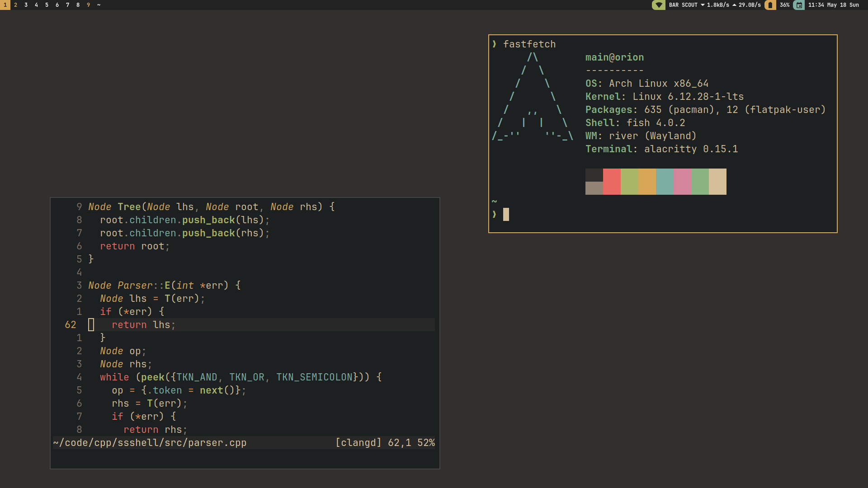
Task: Click the download arrow beside 1.8kB/s
Action: [x=703, y=5]
